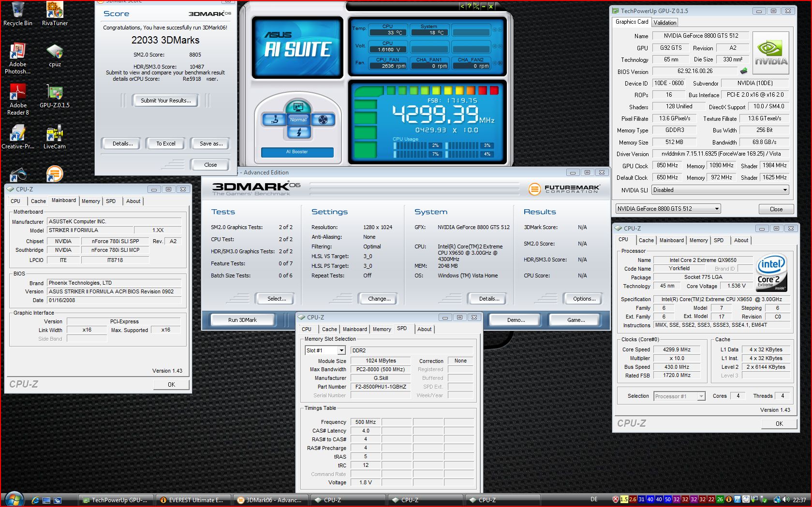Open Cache tab in CPU-Z processor window
Screen dimensions: 812x507
tap(646, 240)
